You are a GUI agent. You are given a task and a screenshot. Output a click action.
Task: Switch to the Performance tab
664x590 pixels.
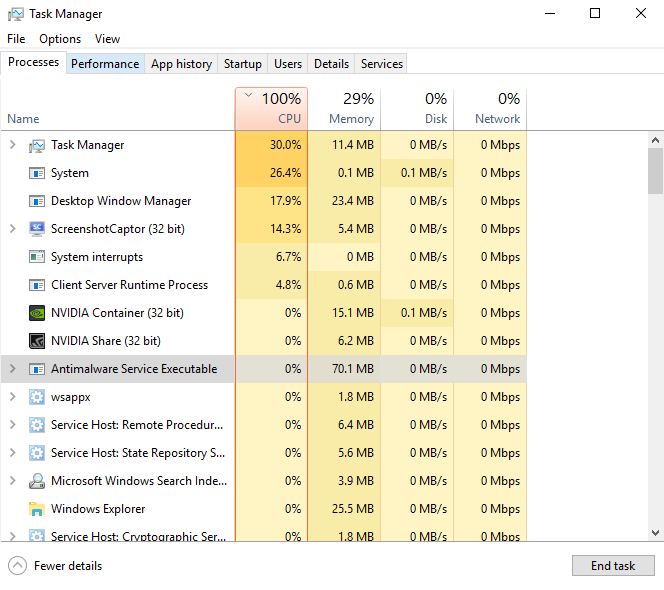pyautogui.click(x=105, y=64)
